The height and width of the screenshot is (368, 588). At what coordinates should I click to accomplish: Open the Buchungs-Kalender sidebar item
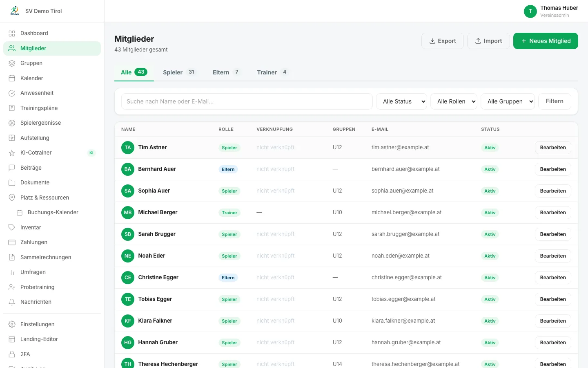52,213
